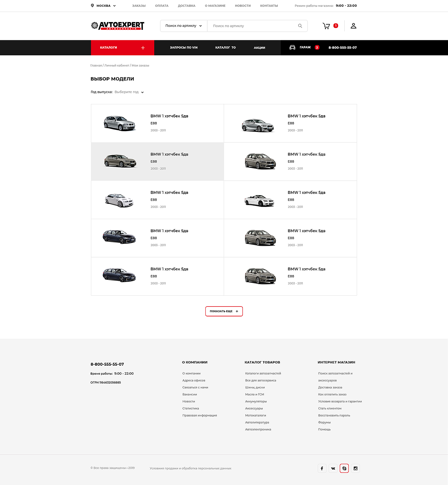Expand the Москва city selector
The width and height of the screenshot is (448, 485).
tap(103, 6)
